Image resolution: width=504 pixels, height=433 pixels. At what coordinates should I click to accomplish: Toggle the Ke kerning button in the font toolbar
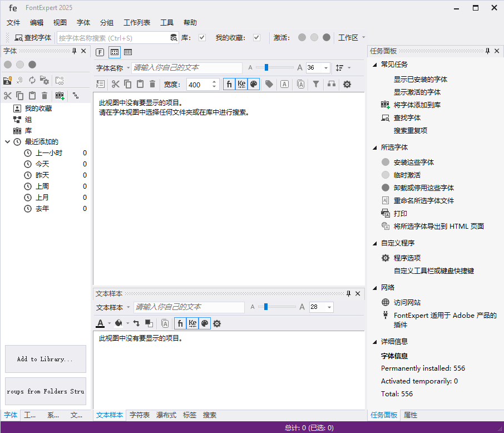[241, 83]
